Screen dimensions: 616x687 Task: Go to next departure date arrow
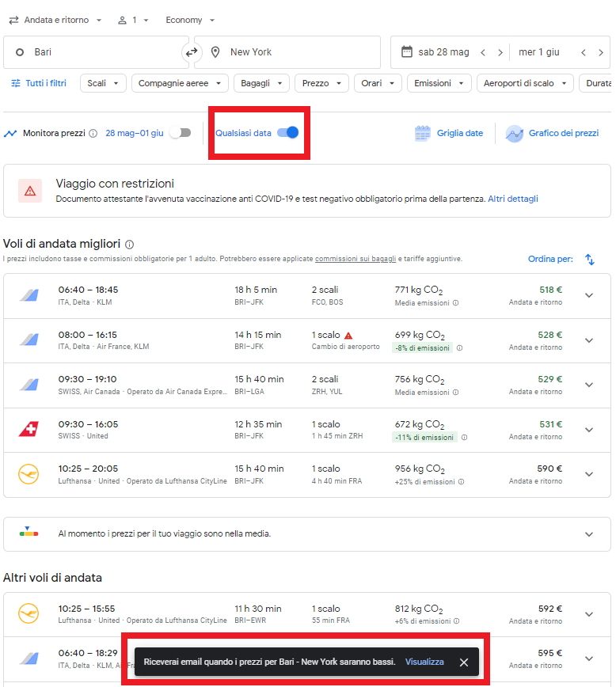(500, 52)
